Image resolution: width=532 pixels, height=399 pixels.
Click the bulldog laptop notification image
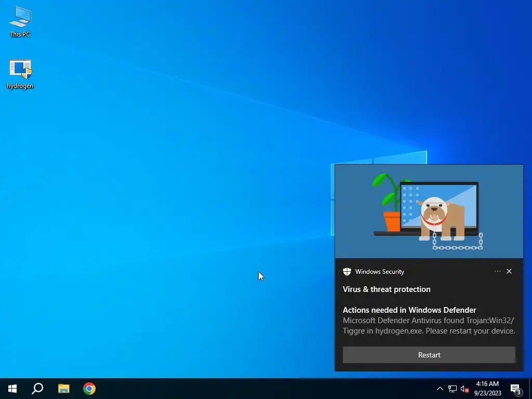(429, 211)
